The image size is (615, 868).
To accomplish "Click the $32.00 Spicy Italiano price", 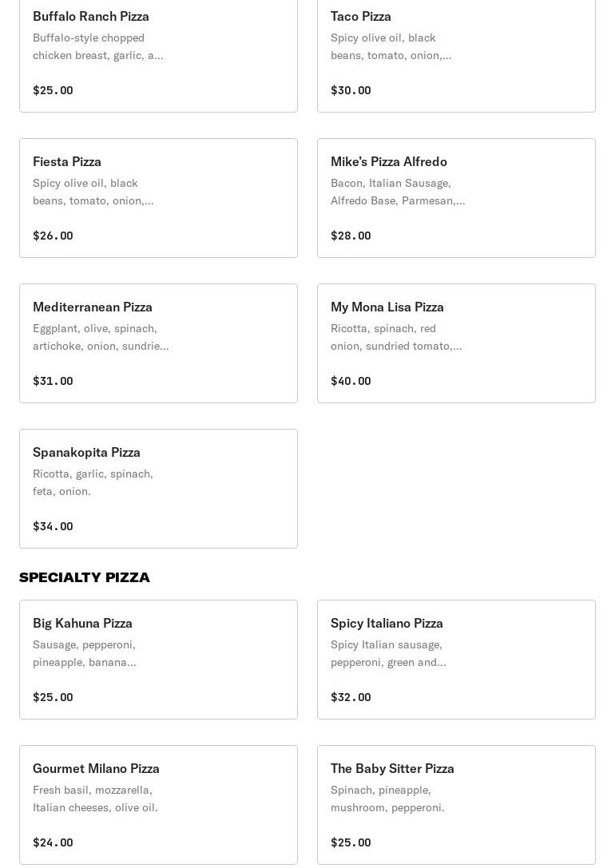I will click(351, 697).
